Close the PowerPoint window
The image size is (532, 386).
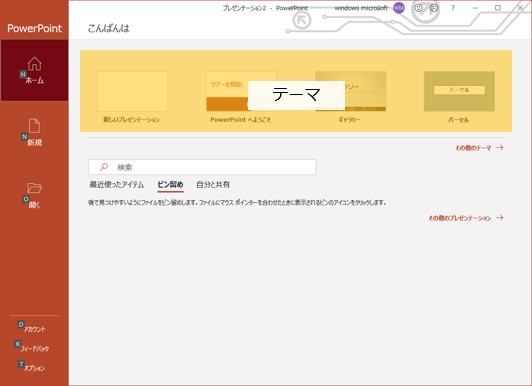click(520, 8)
